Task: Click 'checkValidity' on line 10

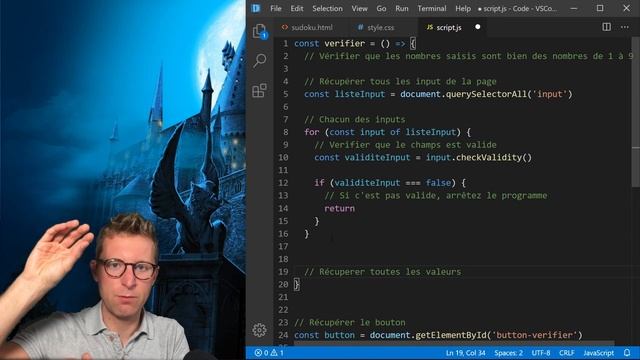Action: 489,157
